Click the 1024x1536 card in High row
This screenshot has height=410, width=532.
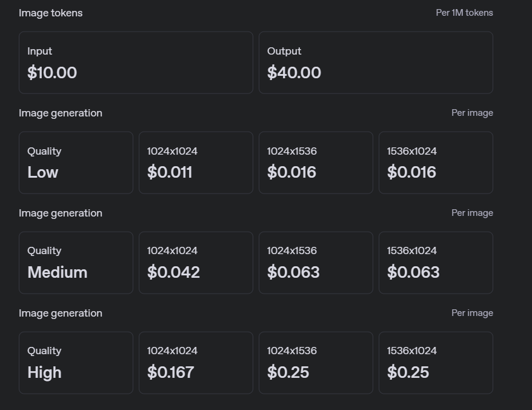pyautogui.click(x=316, y=363)
